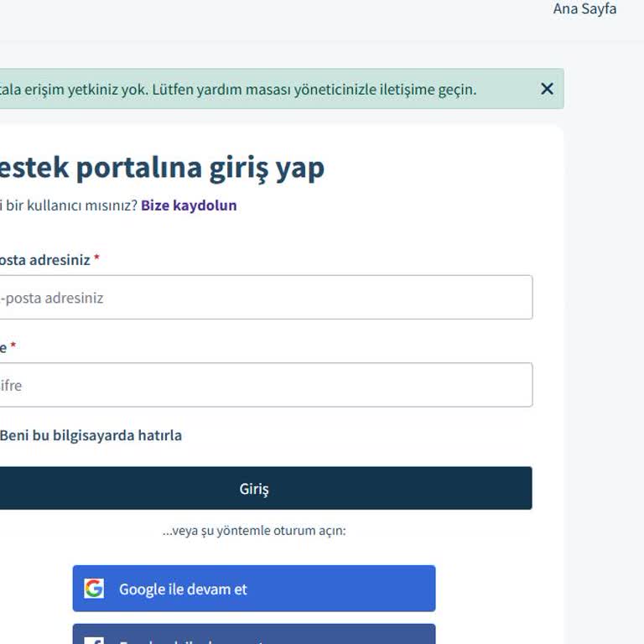644x644 pixels.
Task: Choose the Facebook sign-in button
Action: point(254,634)
